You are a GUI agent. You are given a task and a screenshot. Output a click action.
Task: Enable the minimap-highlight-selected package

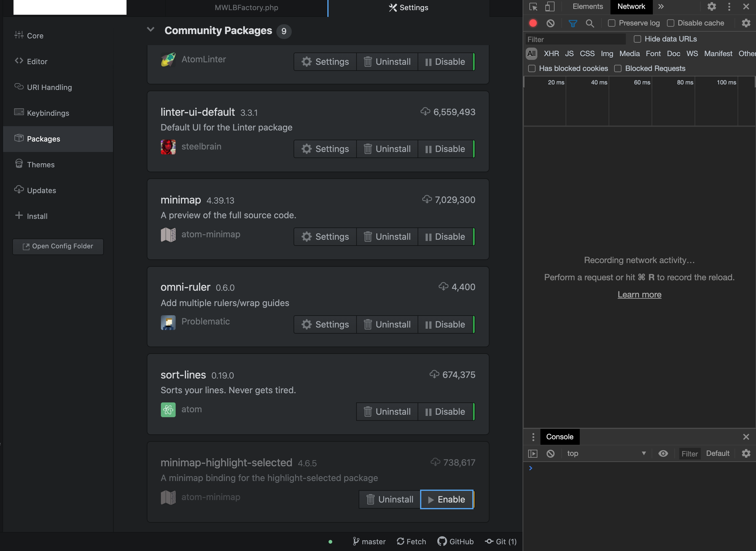(x=447, y=499)
